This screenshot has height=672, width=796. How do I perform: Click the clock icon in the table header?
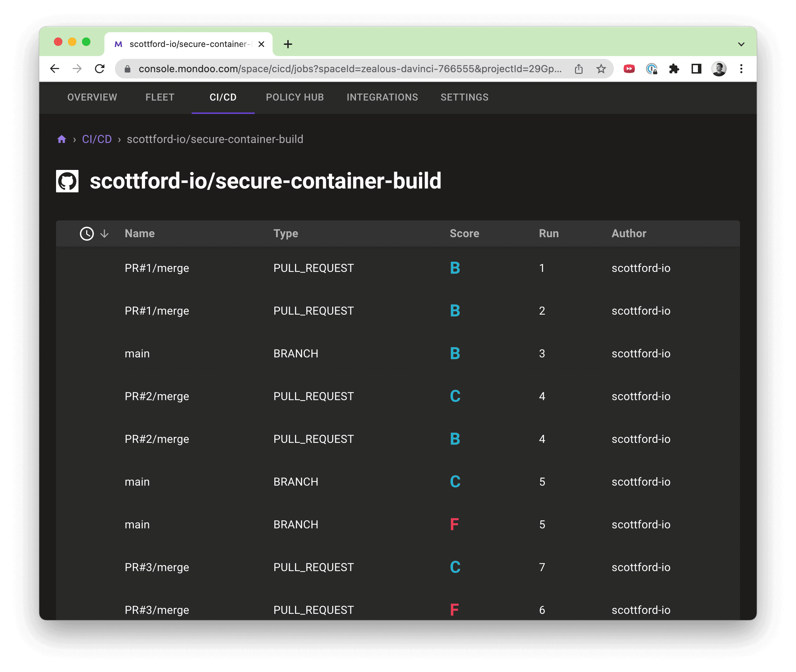coord(87,234)
